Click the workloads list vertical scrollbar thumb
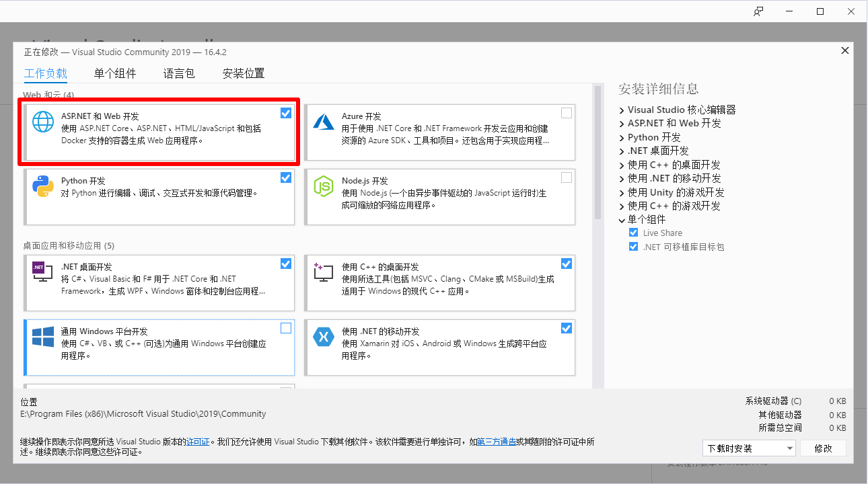This screenshot has width=868, height=484. [598, 152]
